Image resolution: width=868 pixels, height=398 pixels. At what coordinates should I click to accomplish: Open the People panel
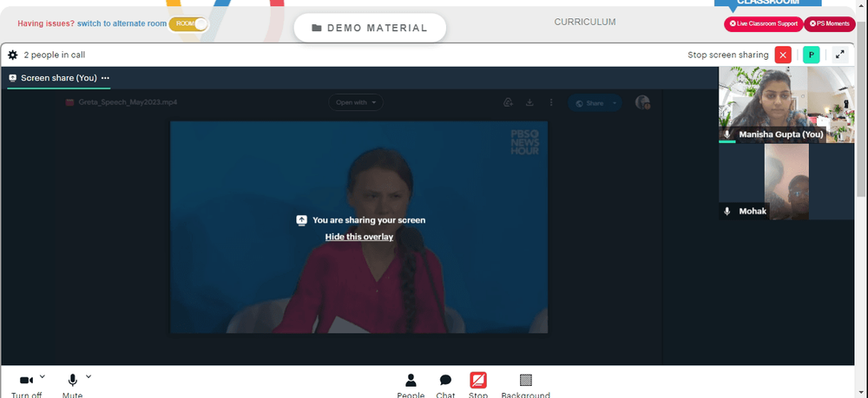(x=411, y=386)
